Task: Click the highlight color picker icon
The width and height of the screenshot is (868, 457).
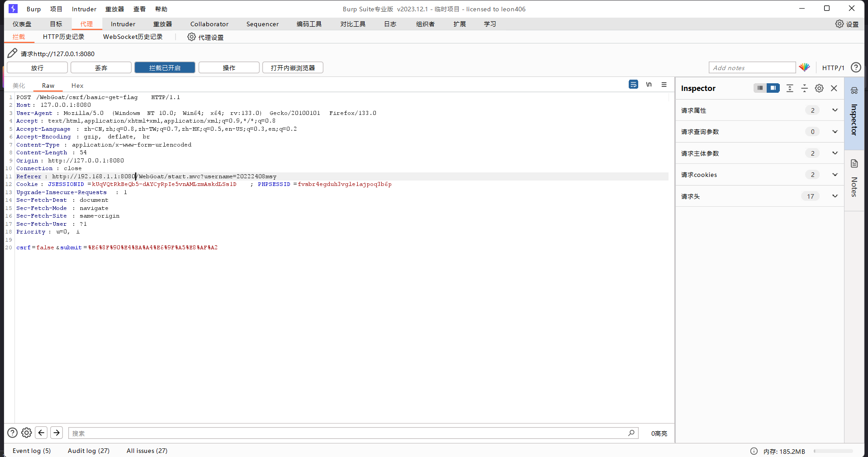Action: point(804,67)
